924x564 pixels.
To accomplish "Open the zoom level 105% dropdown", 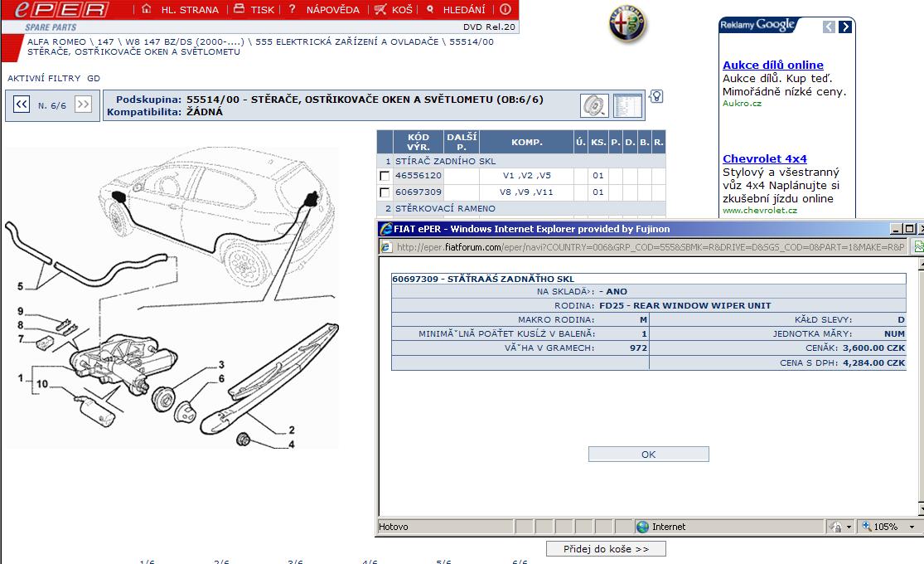I will coord(890,527).
